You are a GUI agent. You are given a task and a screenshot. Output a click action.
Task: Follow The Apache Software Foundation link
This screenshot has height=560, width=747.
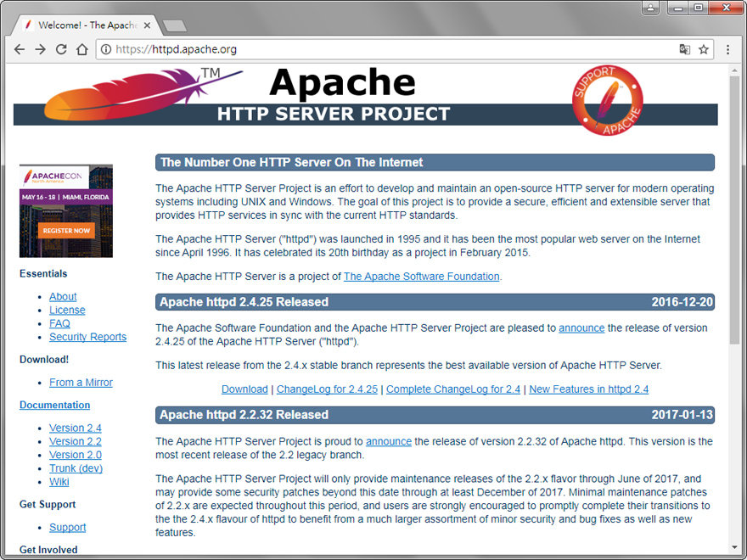tap(422, 277)
